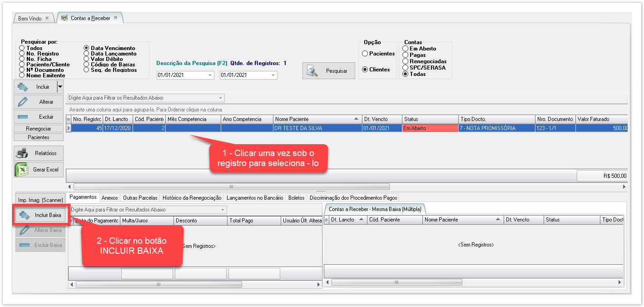Viewport: 644px width, 307px height.
Task: Click the Excel icon on Gerar Excel
Action: coord(21,169)
